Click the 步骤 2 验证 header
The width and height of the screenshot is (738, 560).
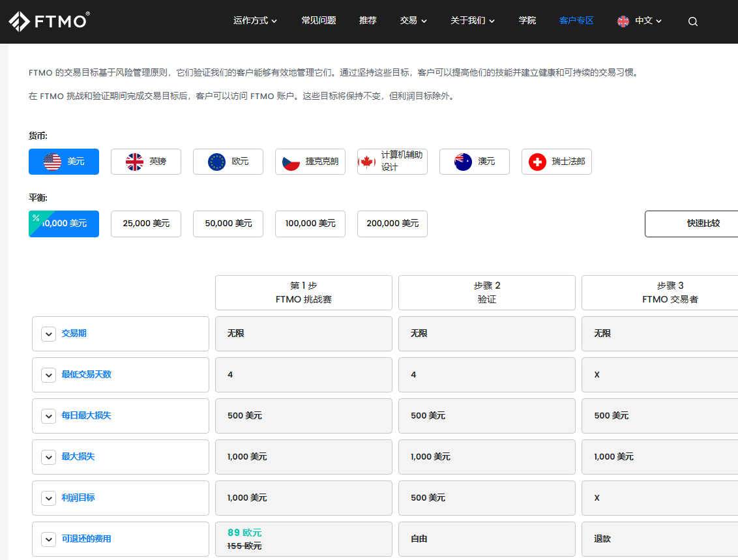486,293
